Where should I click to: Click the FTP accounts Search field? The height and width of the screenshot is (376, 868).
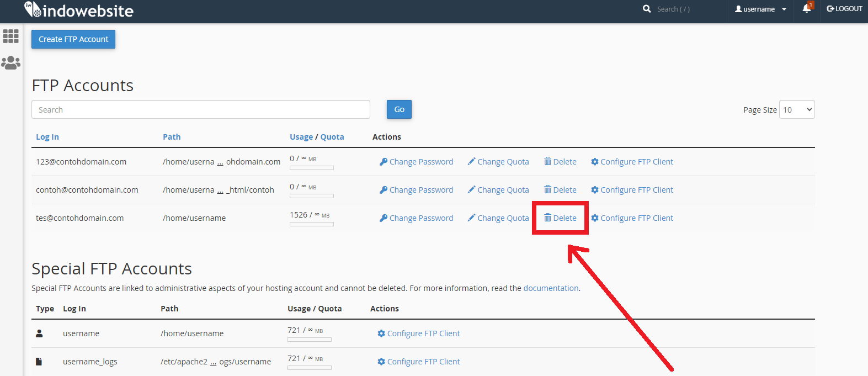(201, 109)
